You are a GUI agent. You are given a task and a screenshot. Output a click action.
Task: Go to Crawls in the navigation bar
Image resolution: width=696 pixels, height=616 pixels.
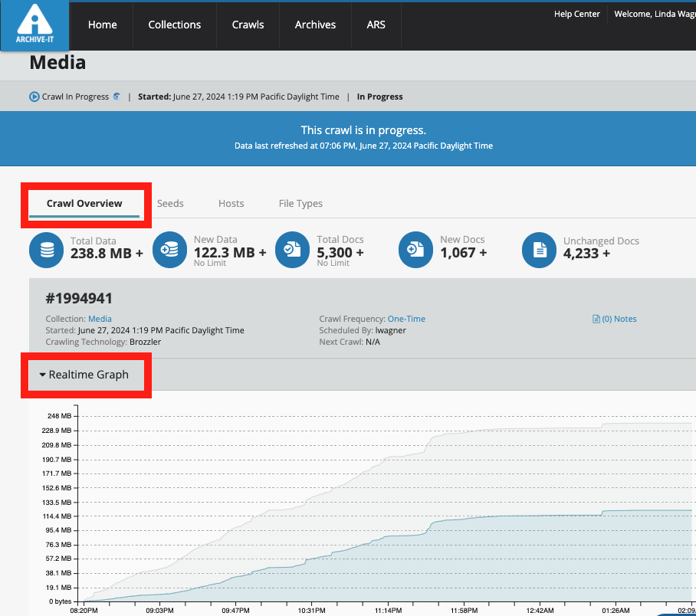(x=248, y=25)
